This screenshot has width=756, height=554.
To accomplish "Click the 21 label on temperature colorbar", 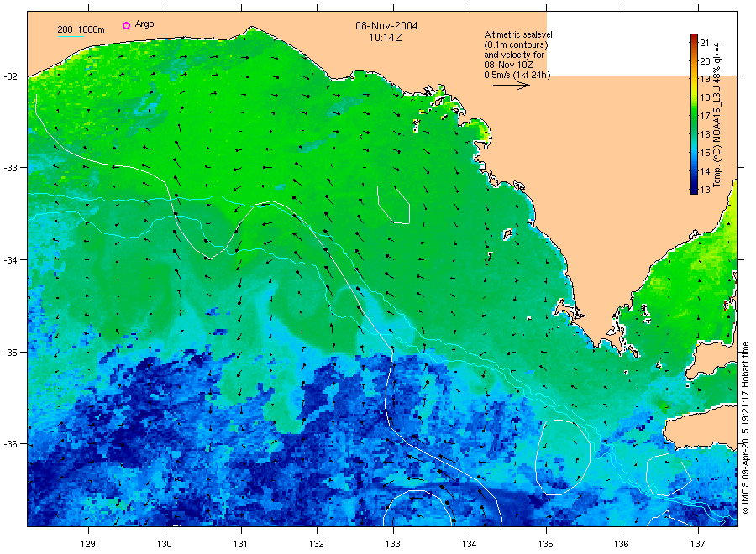I will (705, 43).
